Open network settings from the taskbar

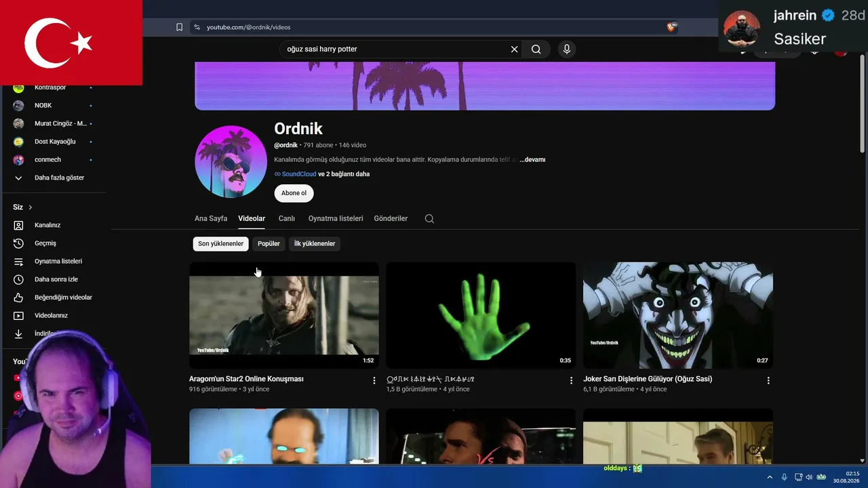(798, 477)
